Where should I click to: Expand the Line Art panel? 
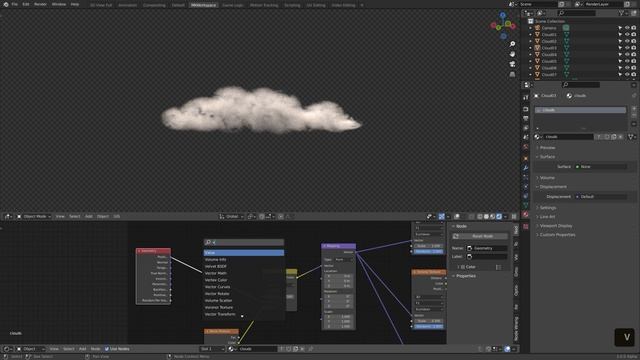click(547, 217)
